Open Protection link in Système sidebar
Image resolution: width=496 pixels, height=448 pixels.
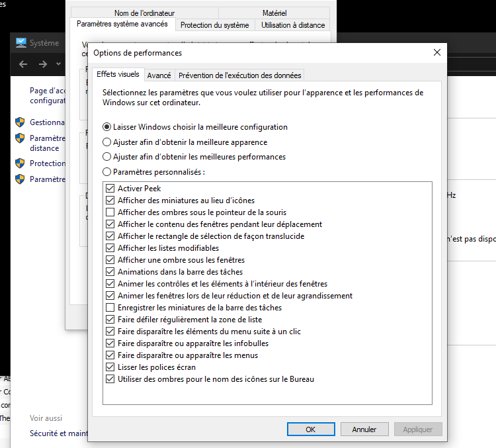click(x=48, y=163)
